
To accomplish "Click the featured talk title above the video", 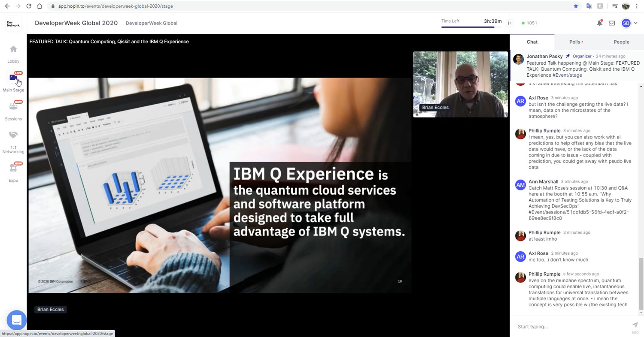I will coord(109,42).
